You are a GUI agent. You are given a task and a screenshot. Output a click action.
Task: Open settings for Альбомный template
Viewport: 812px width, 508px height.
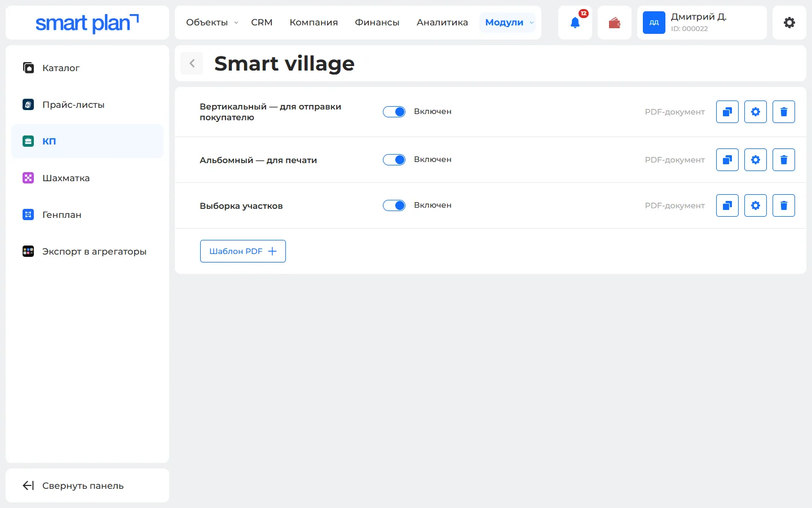[x=756, y=160]
